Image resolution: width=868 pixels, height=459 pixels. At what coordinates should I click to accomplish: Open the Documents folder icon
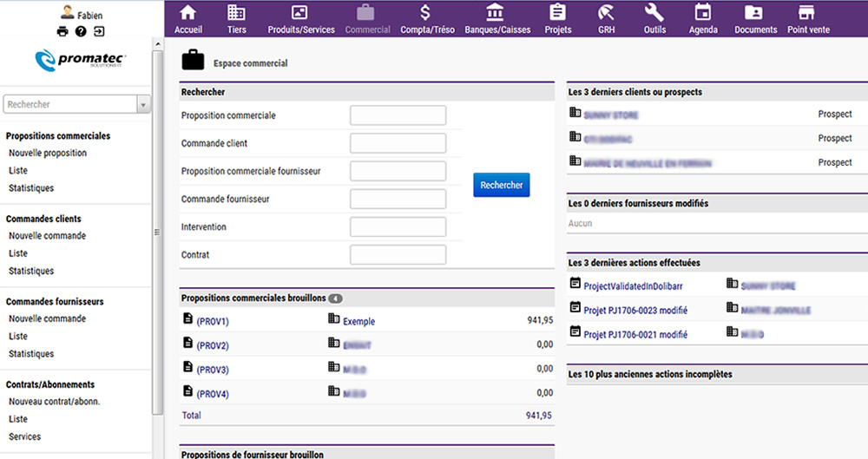click(x=753, y=12)
